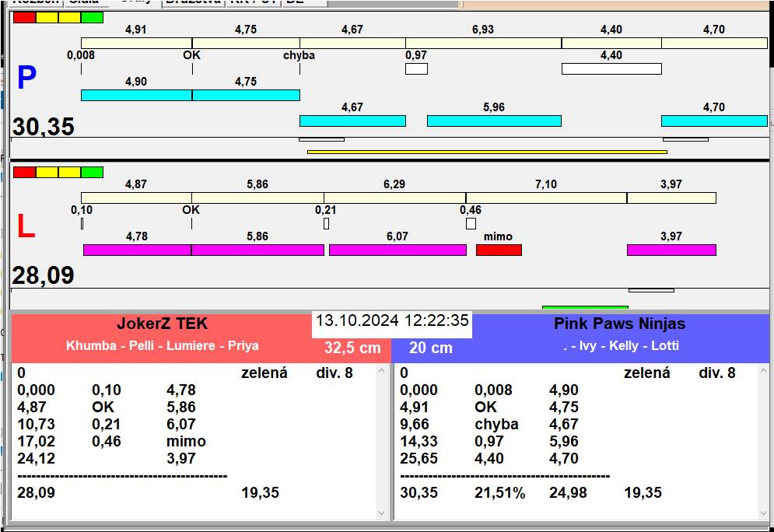The height and width of the screenshot is (532, 774).
Task: Click the 24,12 cumulative time value
Action: point(36,458)
